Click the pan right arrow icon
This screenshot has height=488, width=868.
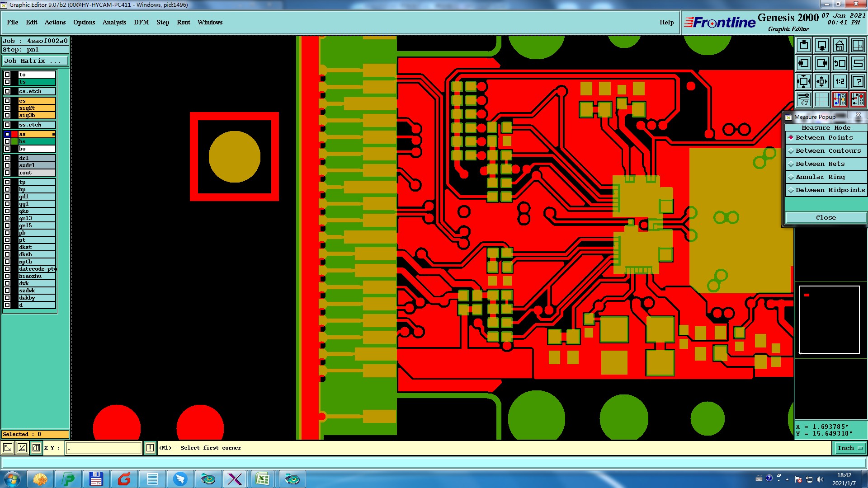[x=821, y=63]
